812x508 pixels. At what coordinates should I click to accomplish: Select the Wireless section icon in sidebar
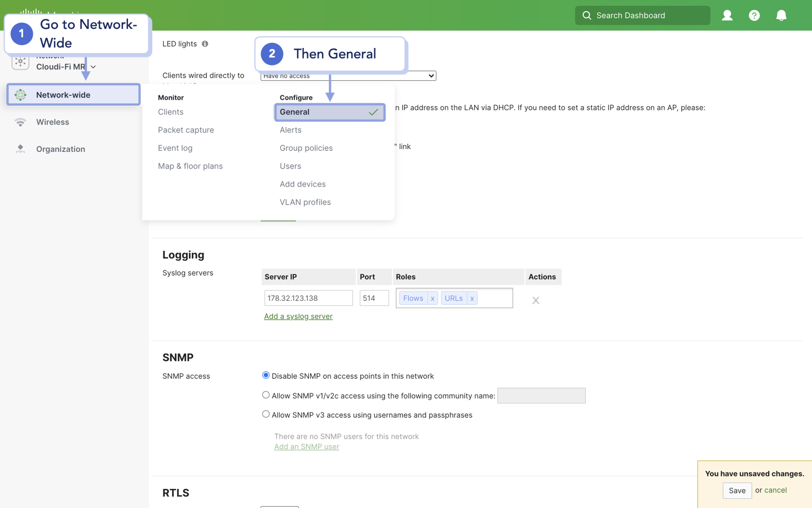[20, 122]
